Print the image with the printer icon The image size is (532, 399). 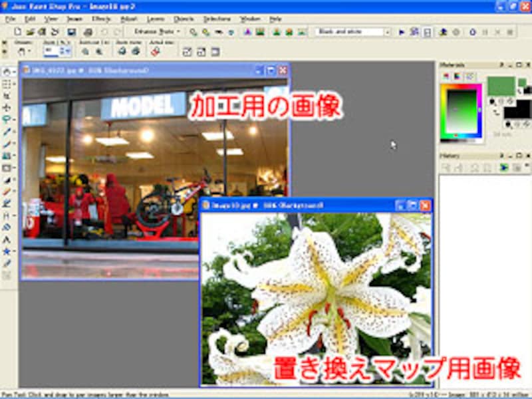coord(88,32)
